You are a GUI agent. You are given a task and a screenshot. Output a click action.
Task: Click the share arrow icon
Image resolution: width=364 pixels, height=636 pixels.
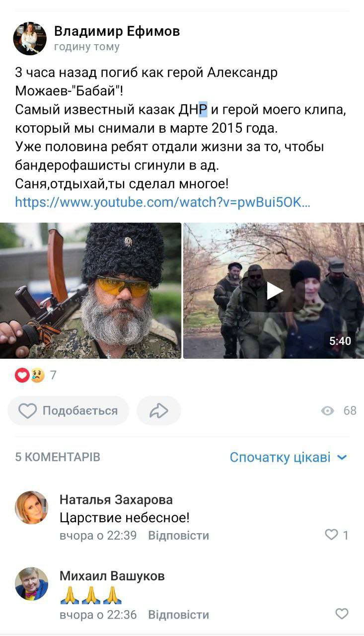click(159, 410)
